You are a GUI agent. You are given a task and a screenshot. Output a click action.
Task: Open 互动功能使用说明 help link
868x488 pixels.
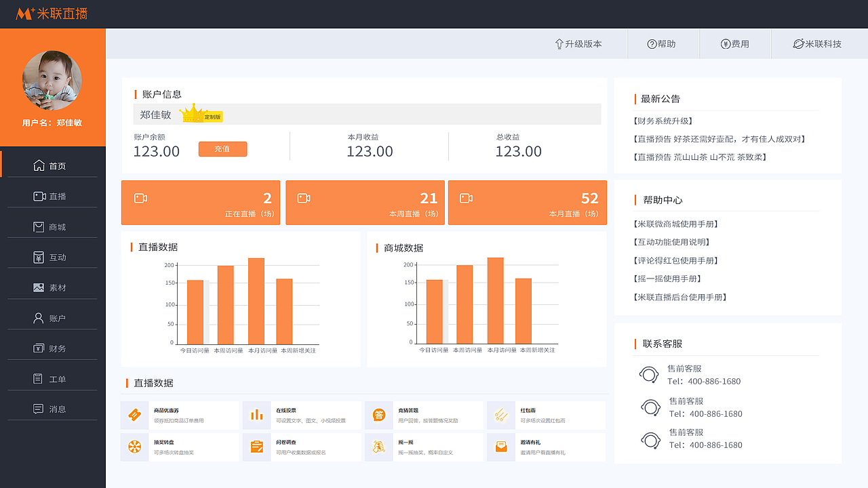point(671,242)
